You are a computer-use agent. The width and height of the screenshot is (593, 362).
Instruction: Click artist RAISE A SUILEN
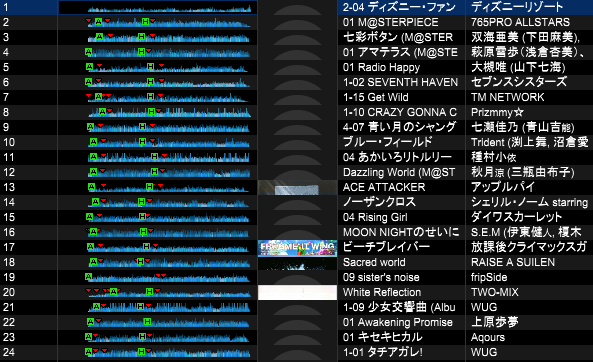pos(513,262)
